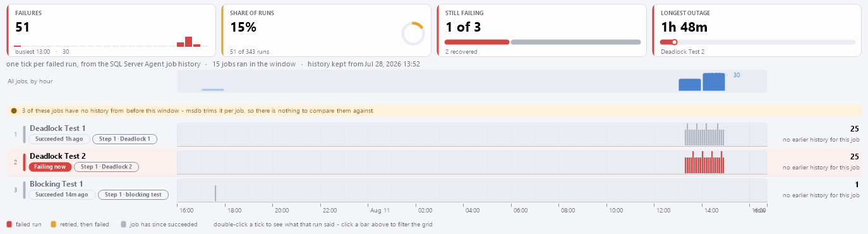Click the 'Succeeded 14m ago' status pill
This screenshot has width=868, height=234.
[62, 194]
